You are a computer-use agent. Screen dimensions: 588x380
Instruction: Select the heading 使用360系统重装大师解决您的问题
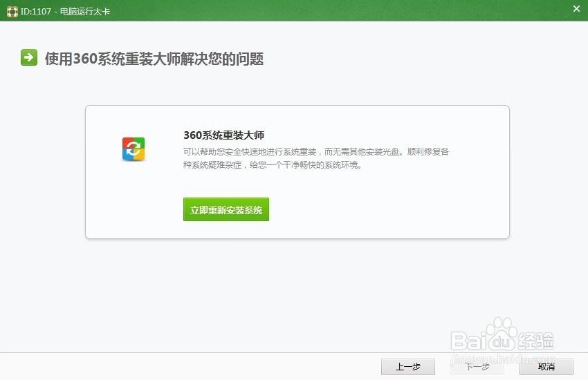(154, 59)
